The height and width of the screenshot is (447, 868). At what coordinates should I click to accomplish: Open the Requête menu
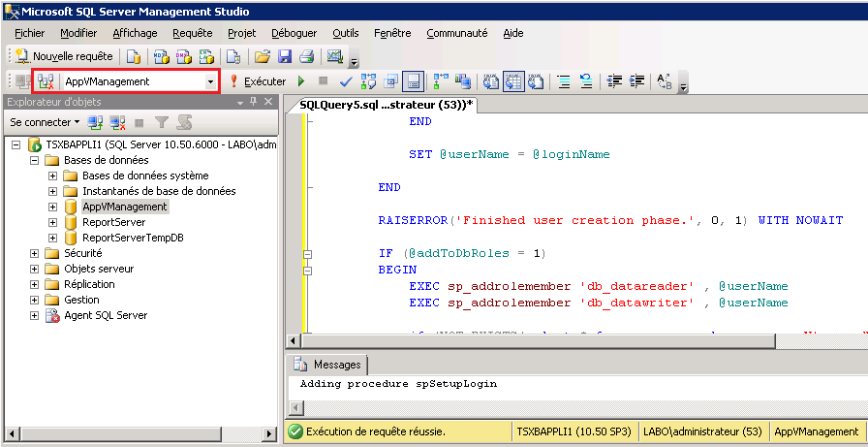[193, 33]
